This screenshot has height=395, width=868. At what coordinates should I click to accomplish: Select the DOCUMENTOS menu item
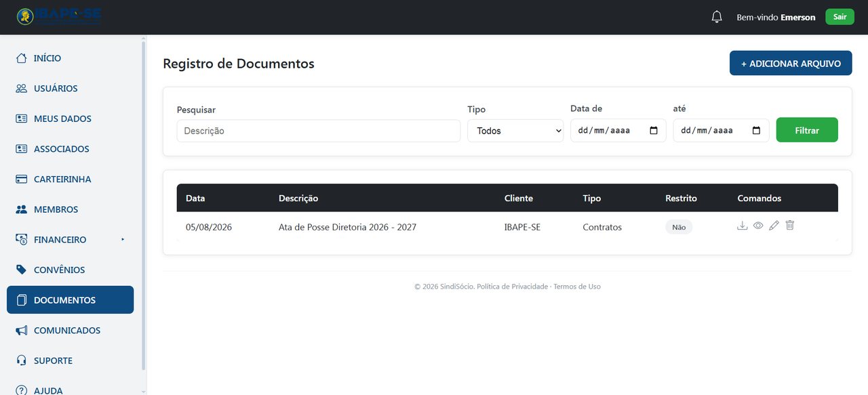pyautogui.click(x=71, y=300)
